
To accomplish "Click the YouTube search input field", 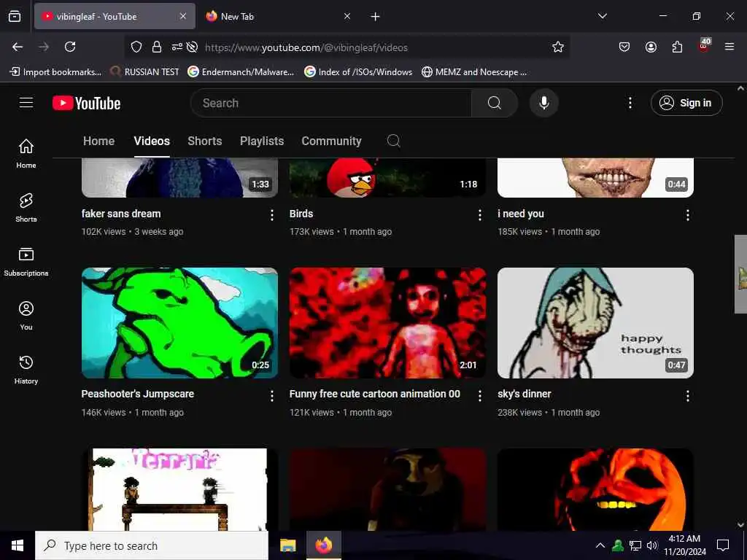I will pyautogui.click(x=331, y=103).
